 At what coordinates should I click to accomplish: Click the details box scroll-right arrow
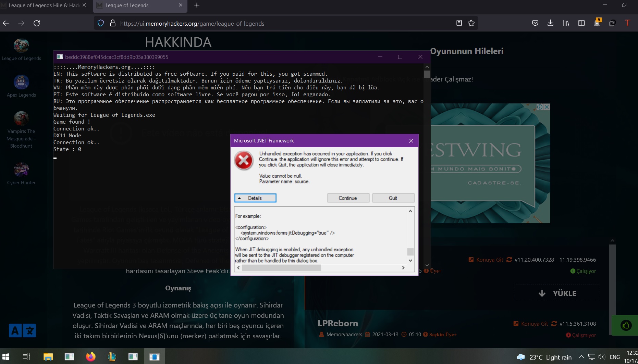point(403,268)
